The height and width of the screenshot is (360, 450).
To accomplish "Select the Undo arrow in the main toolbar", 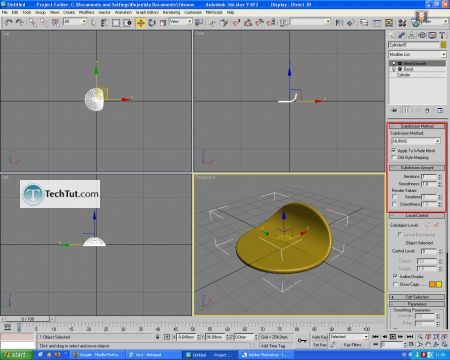I will coord(8,23).
